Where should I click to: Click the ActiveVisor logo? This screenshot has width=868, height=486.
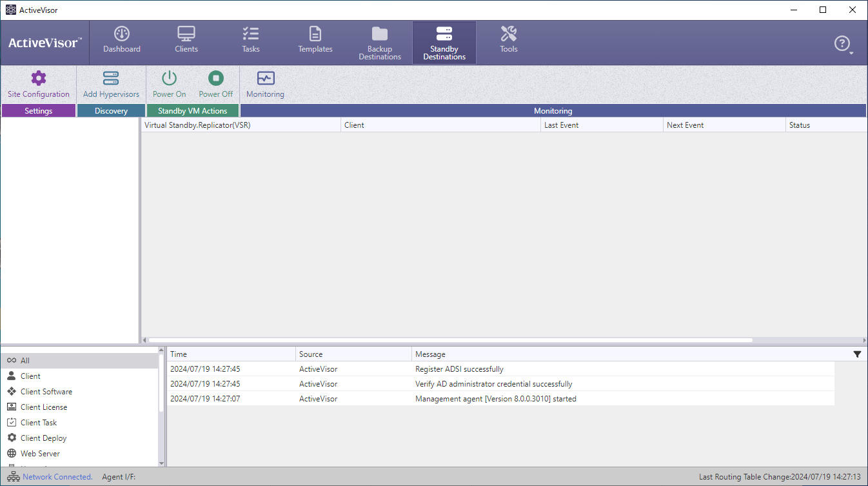45,43
